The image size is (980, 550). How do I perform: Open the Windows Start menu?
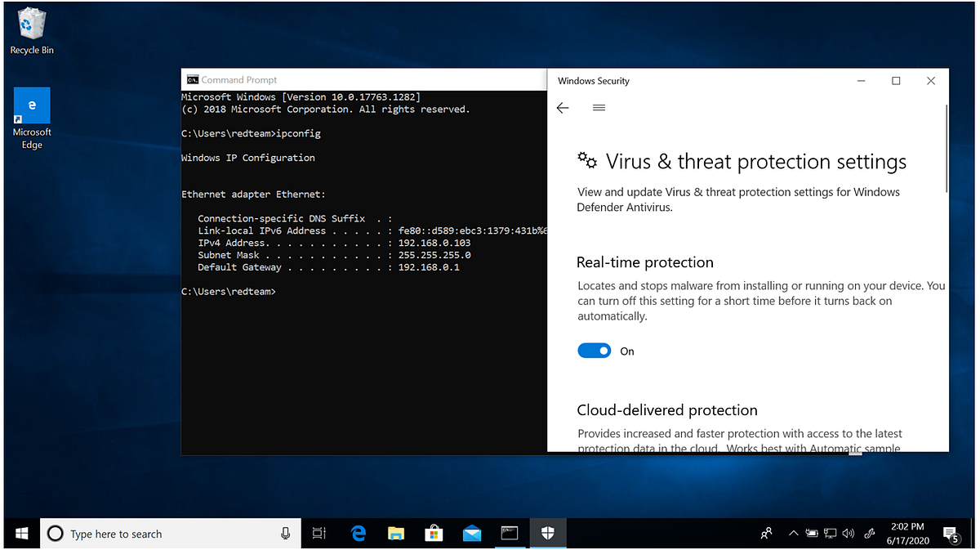pos(21,534)
